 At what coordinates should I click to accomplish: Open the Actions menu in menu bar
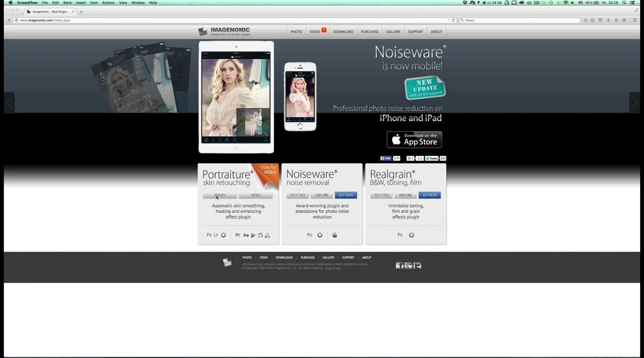(x=108, y=3)
